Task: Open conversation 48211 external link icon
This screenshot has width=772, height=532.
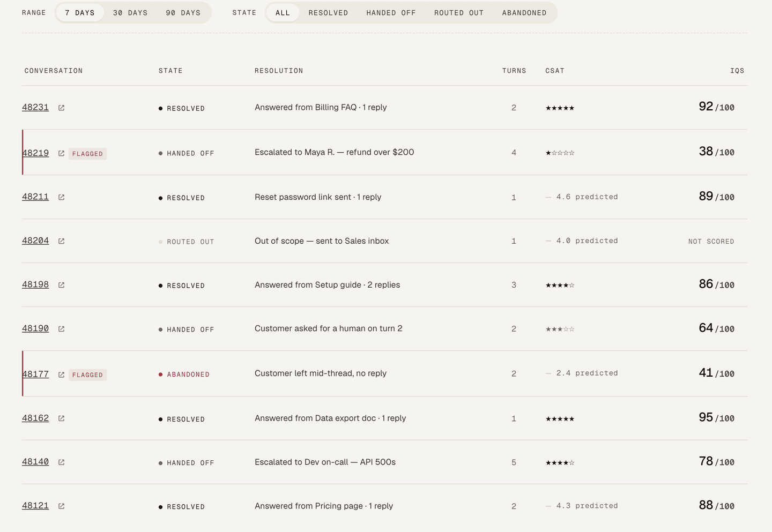Action: (61, 197)
